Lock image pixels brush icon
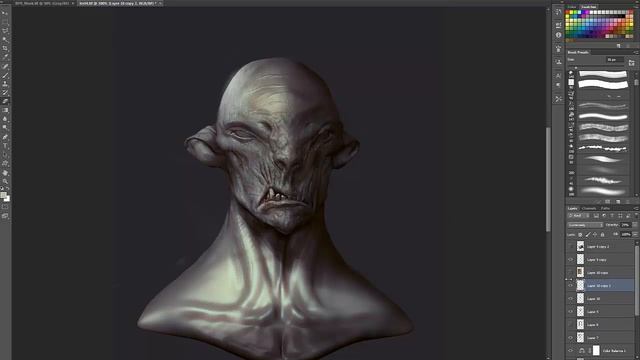 pyautogui.click(x=588, y=235)
